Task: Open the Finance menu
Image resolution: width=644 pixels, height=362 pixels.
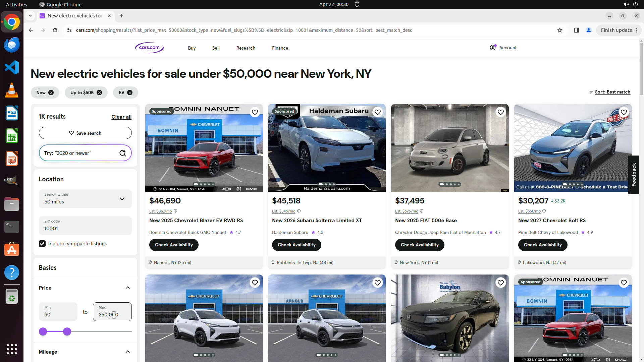Action: click(280, 48)
